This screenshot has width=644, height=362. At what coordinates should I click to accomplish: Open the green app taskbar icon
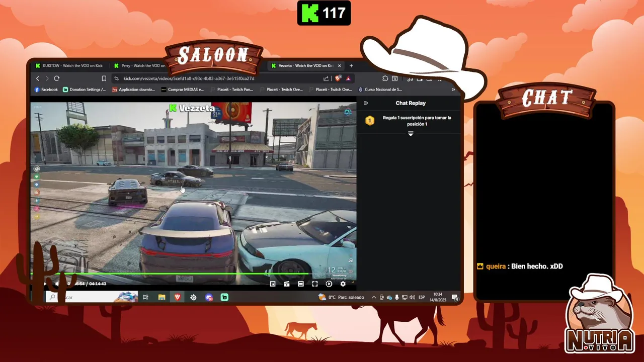click(x=224, y=298)
